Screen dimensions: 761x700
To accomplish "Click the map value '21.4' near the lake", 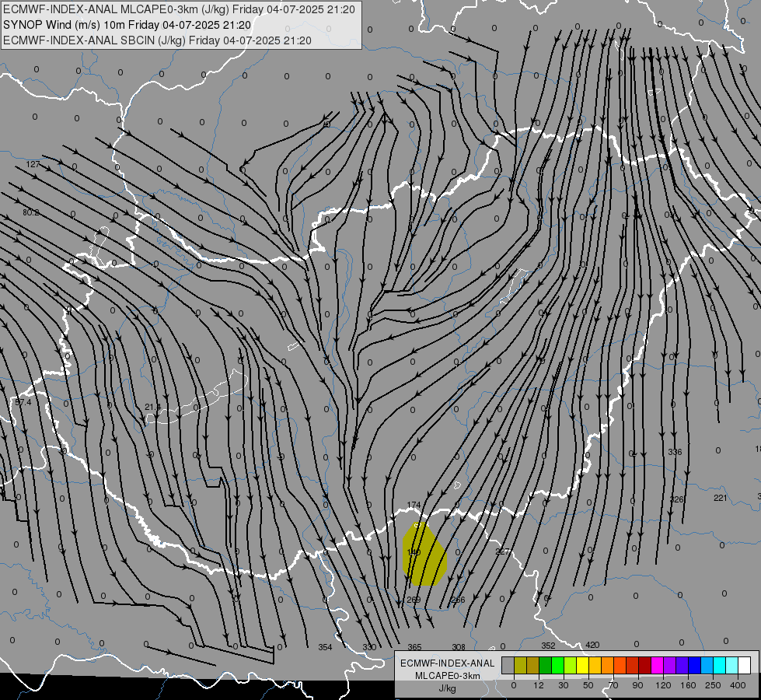I will tap(153, 407).
